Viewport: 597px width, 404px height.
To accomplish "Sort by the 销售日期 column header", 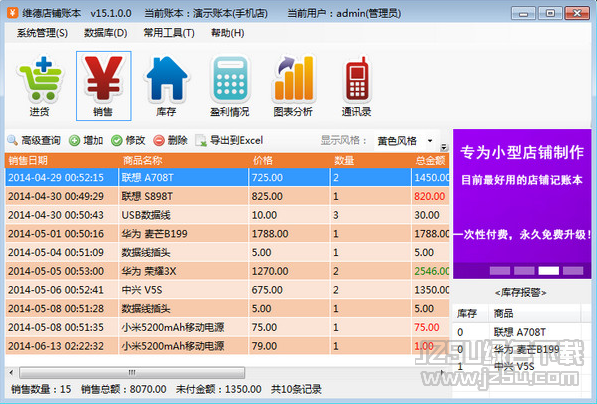I will 62,161.
